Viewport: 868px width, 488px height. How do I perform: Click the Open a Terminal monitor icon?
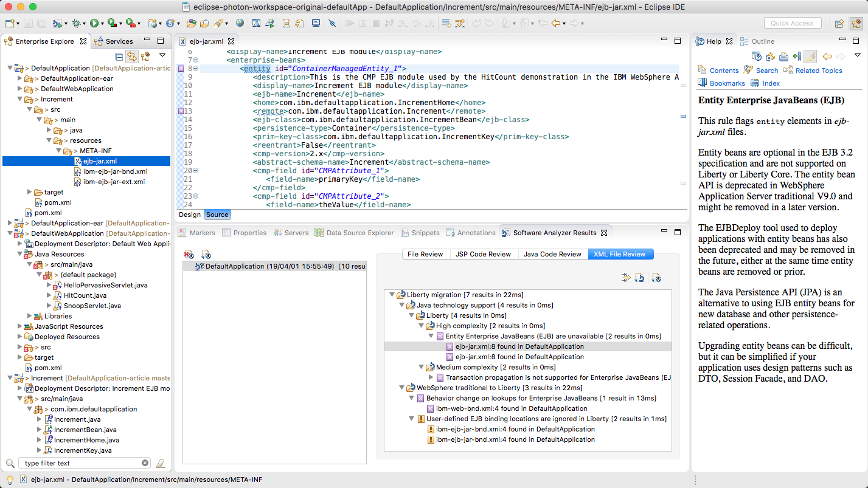pyautogui.click(x=316, y=24)
